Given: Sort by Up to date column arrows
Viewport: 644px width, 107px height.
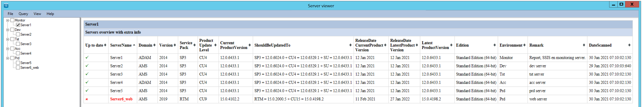Looking at the screenshot, I should point(105,45).
